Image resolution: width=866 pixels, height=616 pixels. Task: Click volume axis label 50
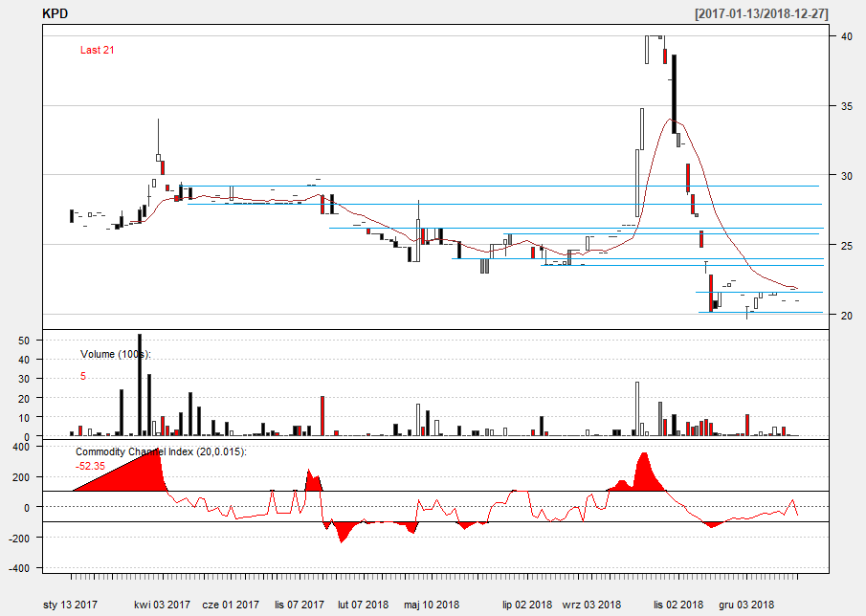[x=23, y=341]
